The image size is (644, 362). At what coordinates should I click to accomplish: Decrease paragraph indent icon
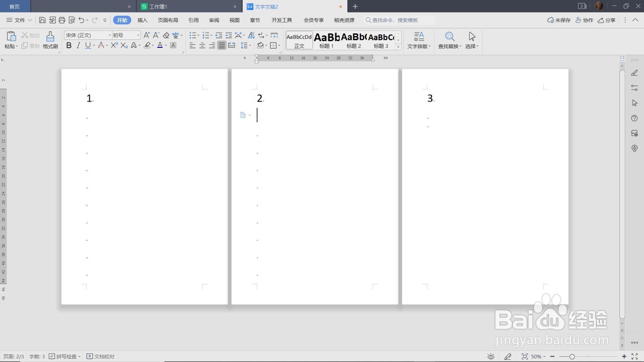(x=219, y=35)
